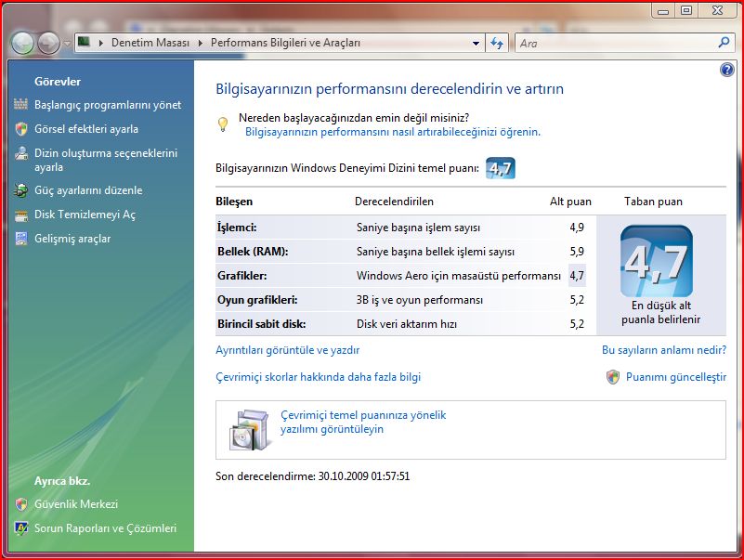Open link about improving computer performance
This screenshot has width=744, height=560.
pos(393,132)
